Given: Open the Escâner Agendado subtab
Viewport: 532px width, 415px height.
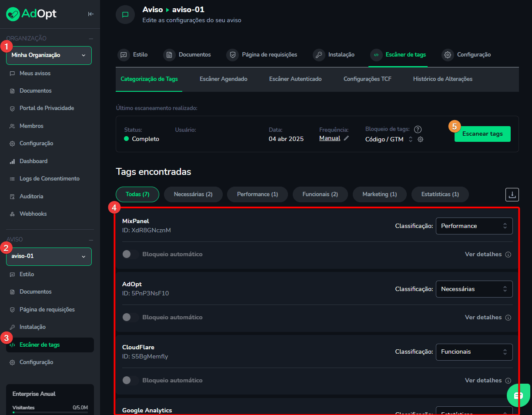Looking at the screenshot, I should [224, 79].
